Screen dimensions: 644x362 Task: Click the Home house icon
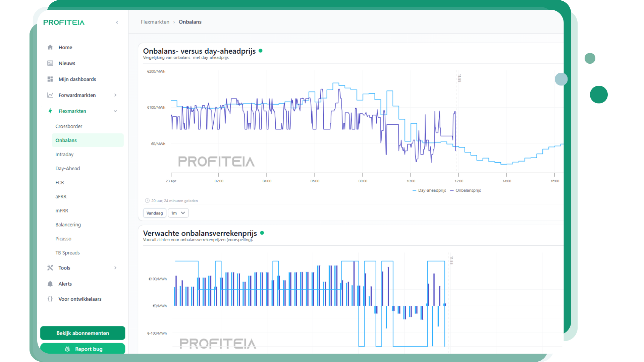pos(50,47)
